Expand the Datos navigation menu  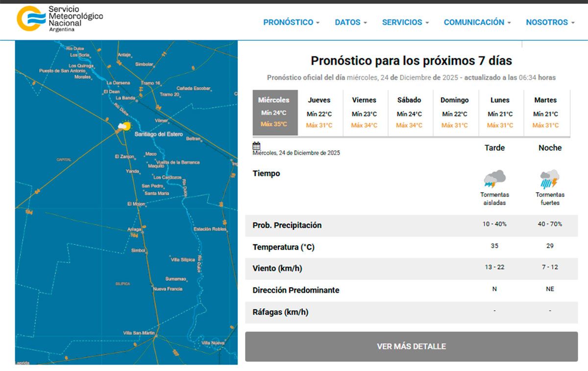350,23
